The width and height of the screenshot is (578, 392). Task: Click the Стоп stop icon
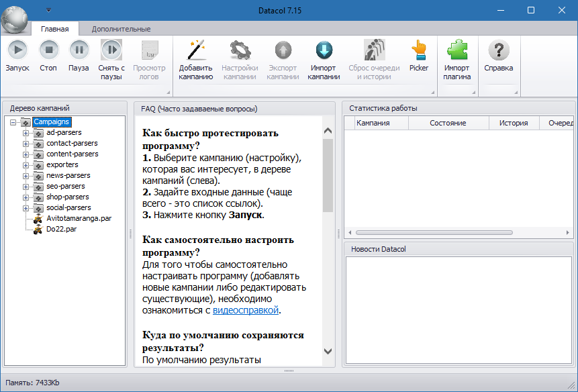[48, 50]
